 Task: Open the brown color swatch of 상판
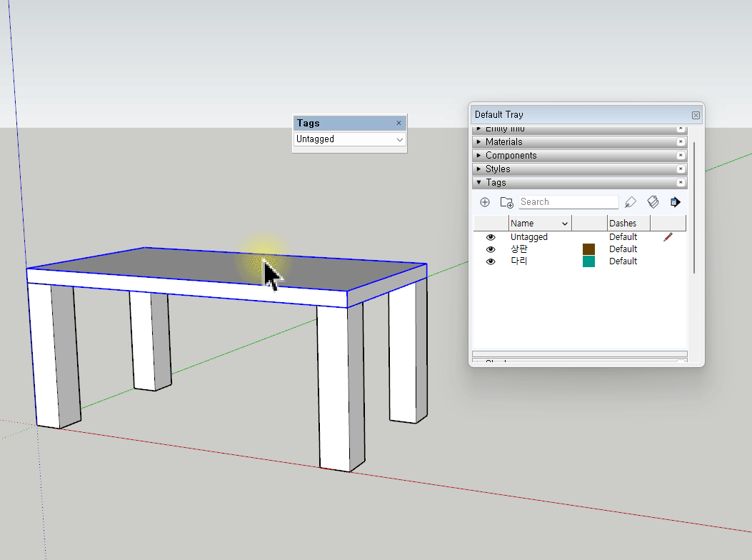(x=588, y=249)
